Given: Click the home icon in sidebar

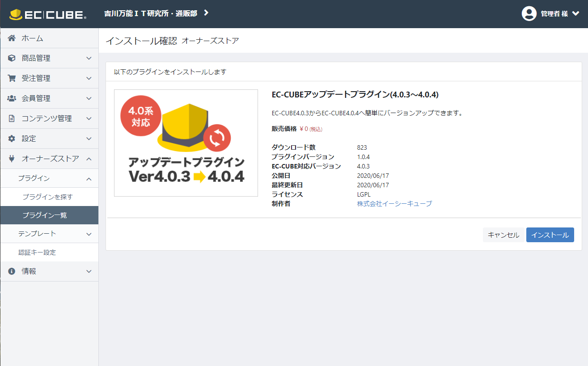Looking at the screenshot, I should (12, 38).
